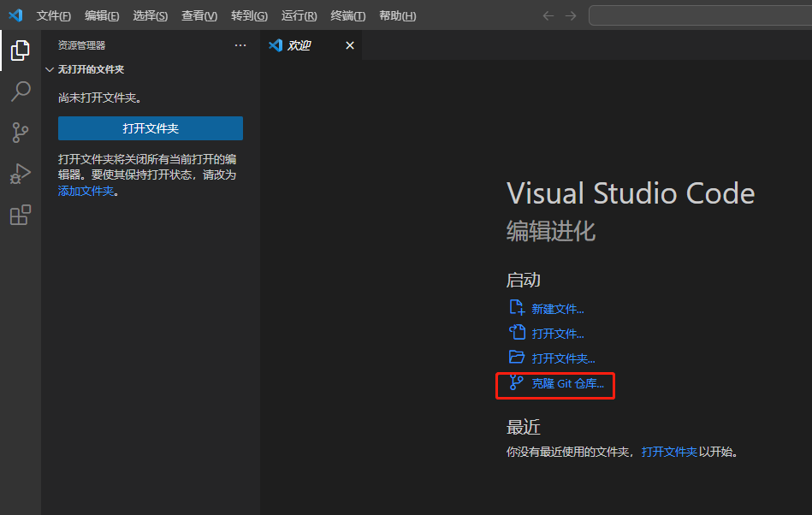
Task: Click the 新建文件... link
Action: pyautogui.click(x=558, y=309)
